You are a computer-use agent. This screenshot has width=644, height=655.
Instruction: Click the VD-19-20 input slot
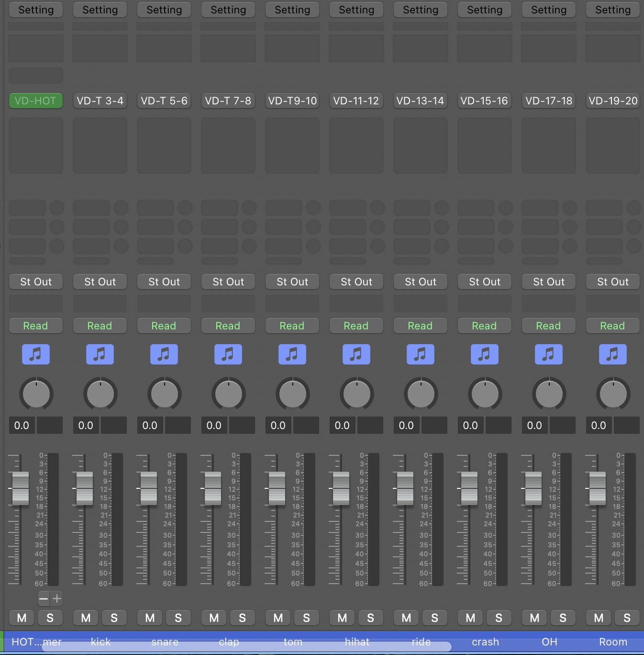[x=613, y=101]
